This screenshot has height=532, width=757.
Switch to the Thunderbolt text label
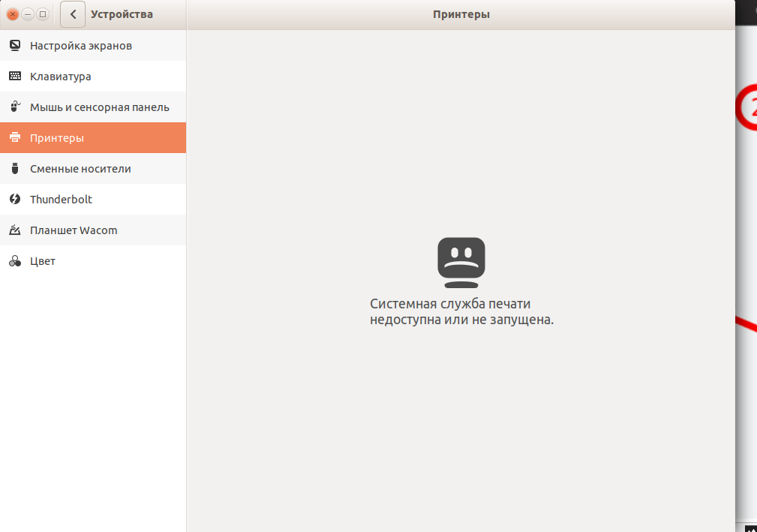tap(61, 200)
